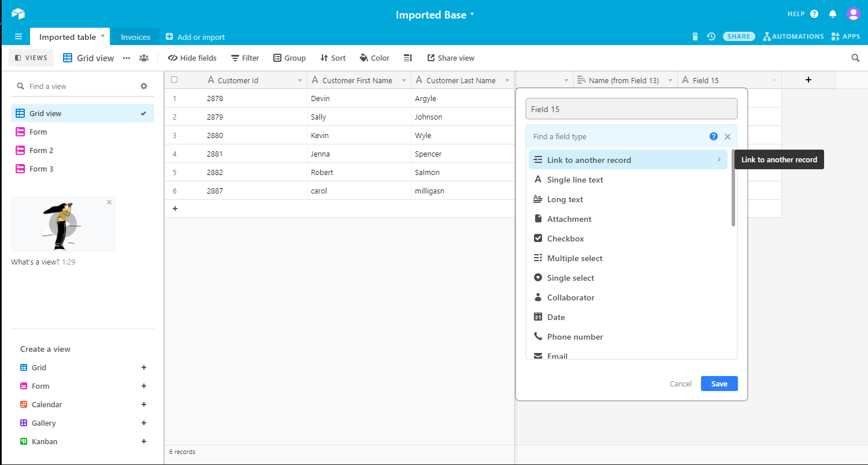The image size is (868, 465).
Task: Open the Imported Base title dropdown
Action: (435, 15)
